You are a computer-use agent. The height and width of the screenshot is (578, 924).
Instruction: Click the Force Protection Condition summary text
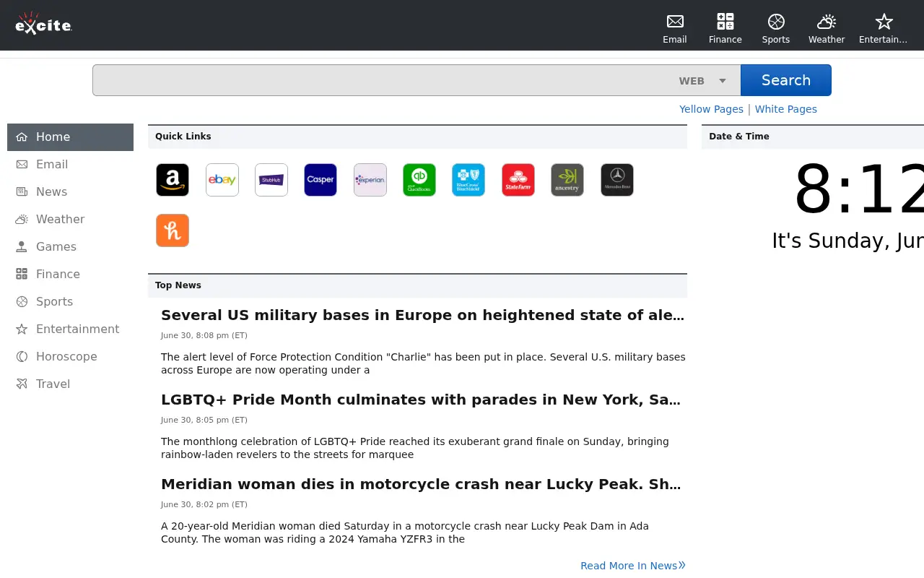423,363
